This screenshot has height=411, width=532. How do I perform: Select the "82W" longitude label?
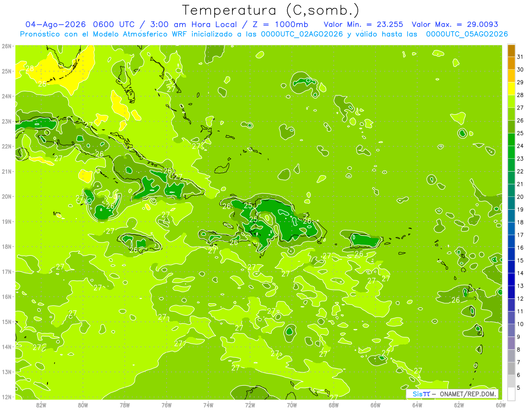click(x=41, y=405)
